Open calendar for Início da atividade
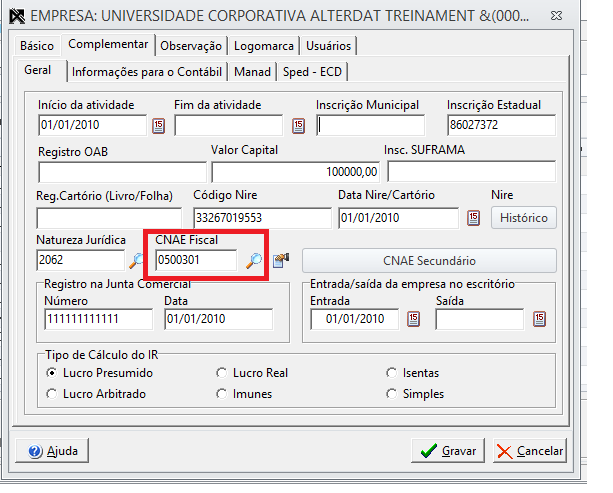The height and width of the screenshot is (493, 613). (x=158, y=126)
